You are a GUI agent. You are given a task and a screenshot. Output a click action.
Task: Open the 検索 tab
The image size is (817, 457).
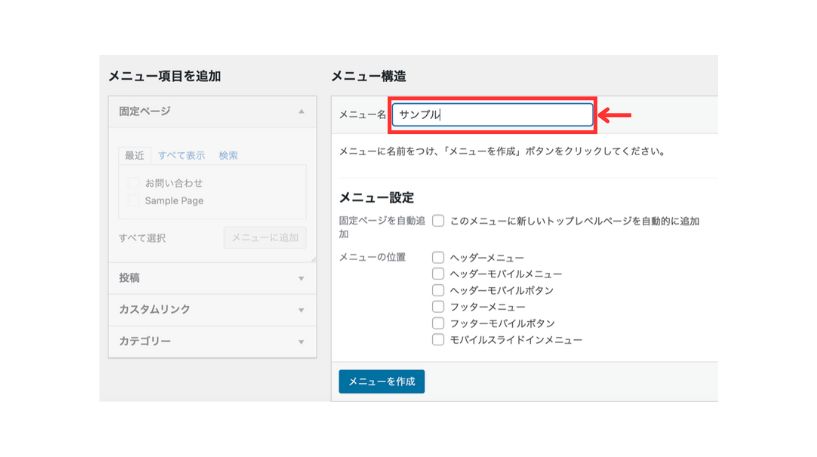228,155
